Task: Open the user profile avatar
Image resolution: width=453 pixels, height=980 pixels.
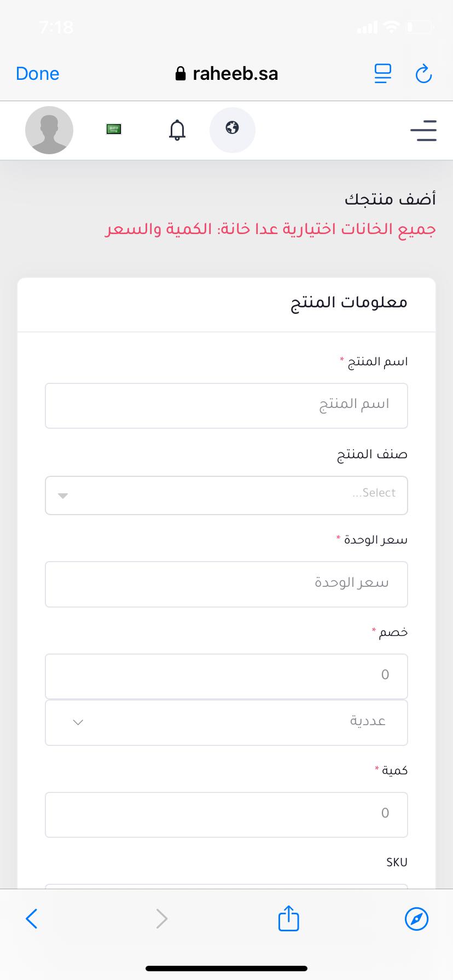Action: (x=49, y=130)
